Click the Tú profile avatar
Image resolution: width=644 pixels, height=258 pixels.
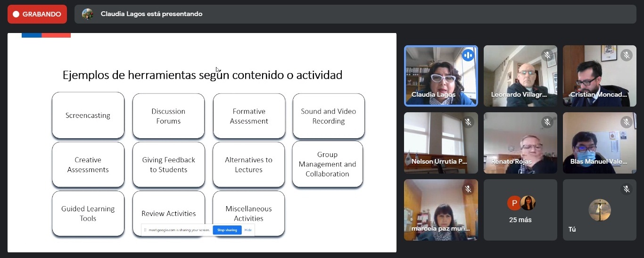[600, 210]
